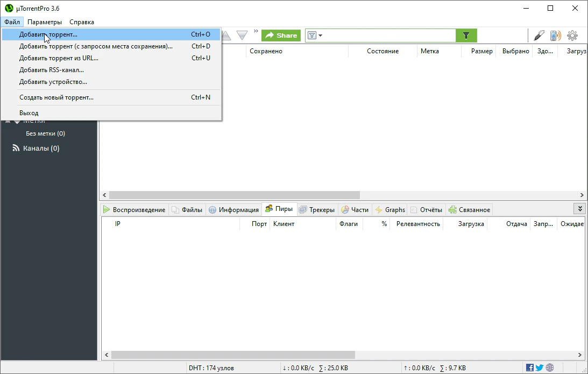Viewport: 588px width, 374px height.
Task: Click the torrent list horizontal scrollbar thumb
Action: (234, 195)
